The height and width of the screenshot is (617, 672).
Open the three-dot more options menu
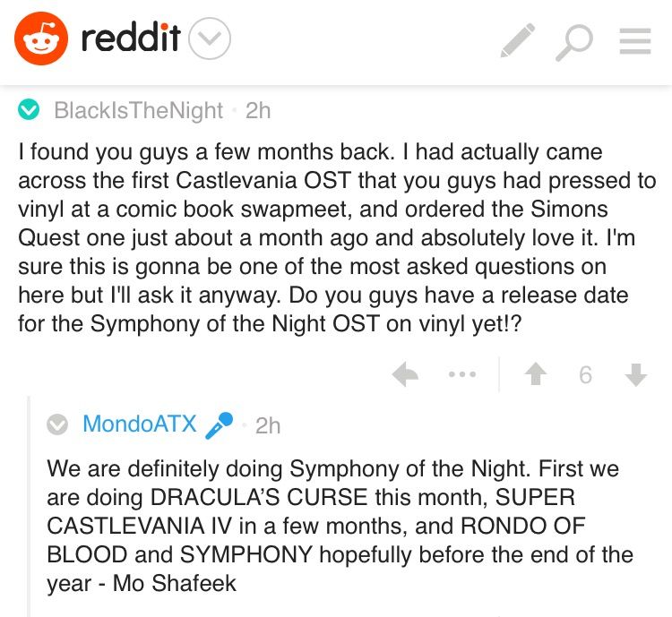coord(462,376)
